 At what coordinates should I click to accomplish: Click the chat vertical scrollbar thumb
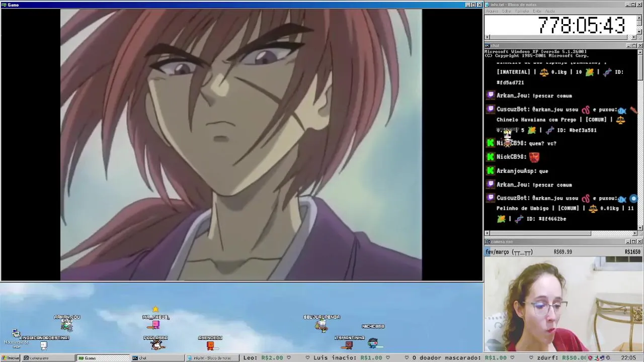pos(640,67)
